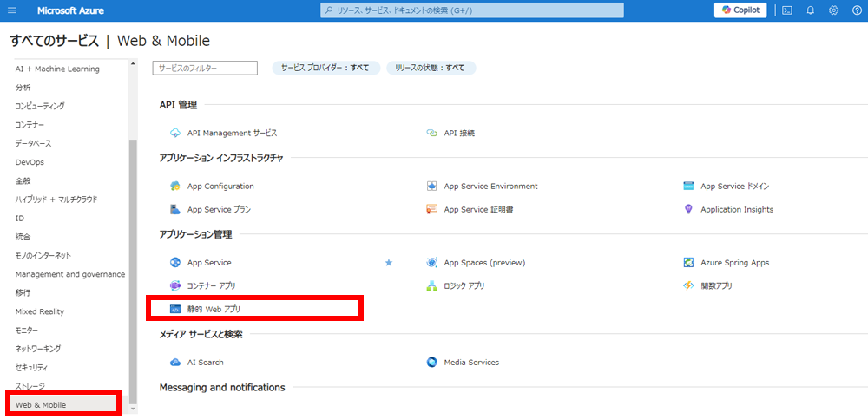
Task: Open the hamburger portal menu
Action: coord(12,10)
